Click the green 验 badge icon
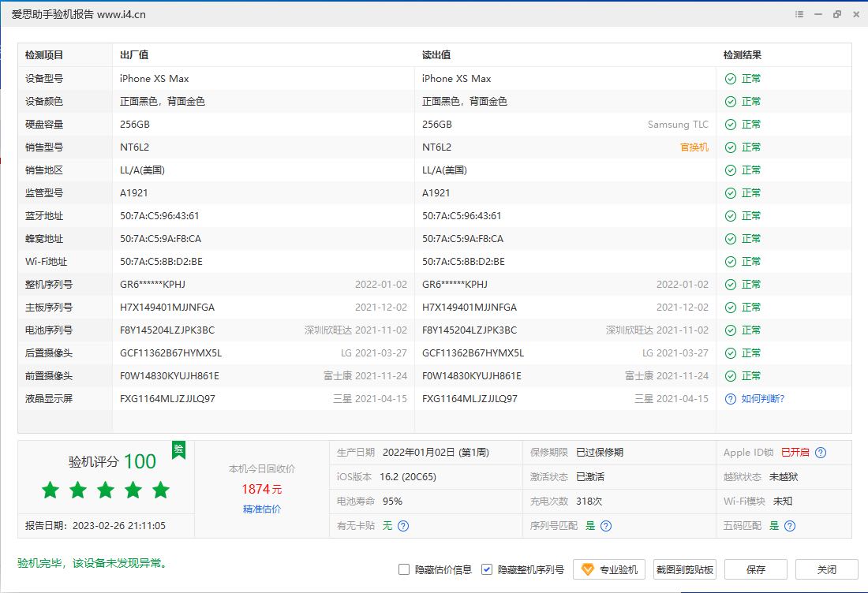Viewport: 868px width, 593px height. pos(179,449)
